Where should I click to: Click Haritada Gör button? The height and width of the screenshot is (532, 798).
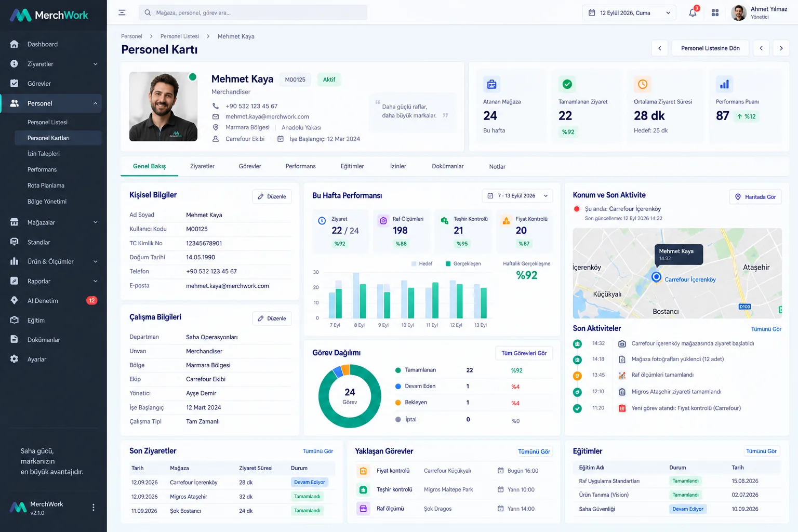755,197
